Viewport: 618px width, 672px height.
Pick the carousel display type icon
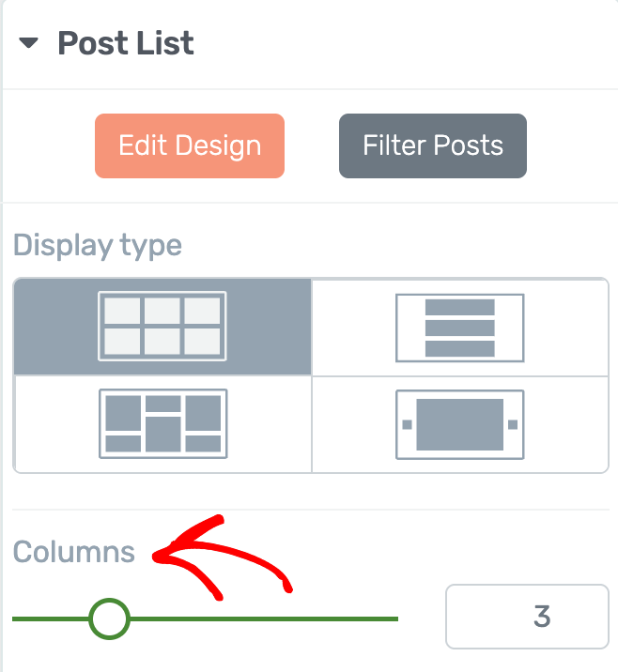coord(460,425)
